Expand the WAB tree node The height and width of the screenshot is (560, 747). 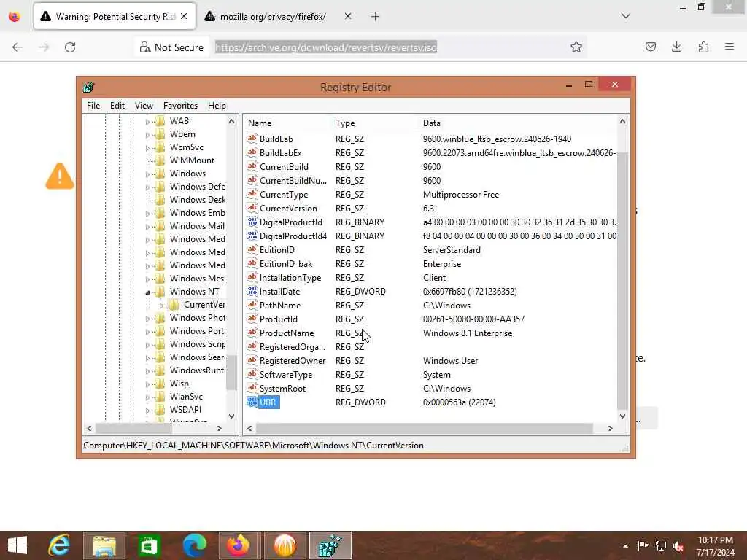(x=147, y=122)
